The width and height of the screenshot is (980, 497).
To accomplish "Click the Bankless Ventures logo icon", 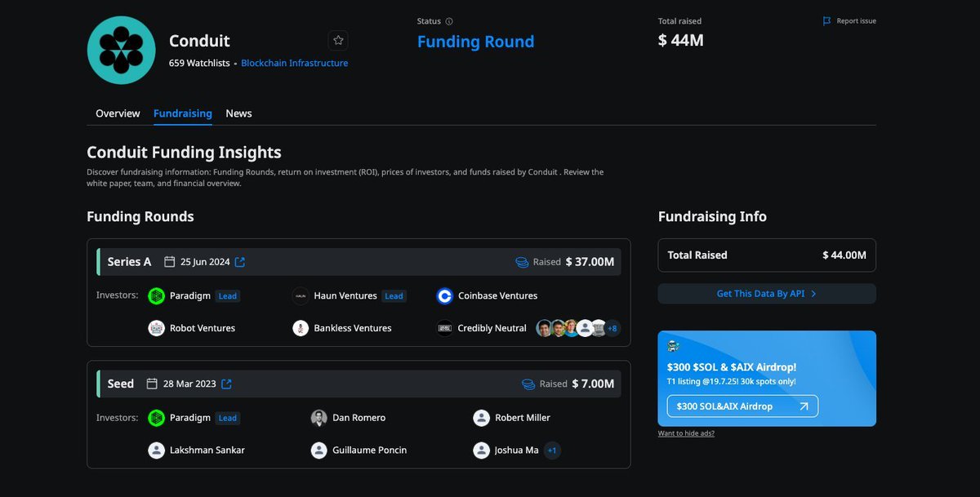I will point(301,328).
